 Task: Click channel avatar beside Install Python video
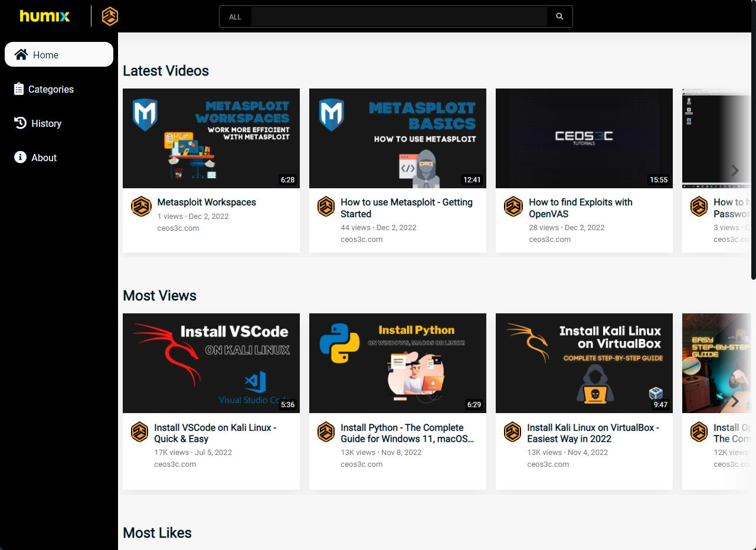(326, 432)
